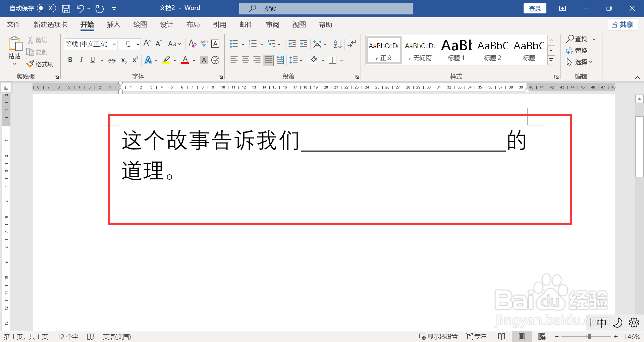Apply underline to the text
644x342 pixels.
pos(92,60)
